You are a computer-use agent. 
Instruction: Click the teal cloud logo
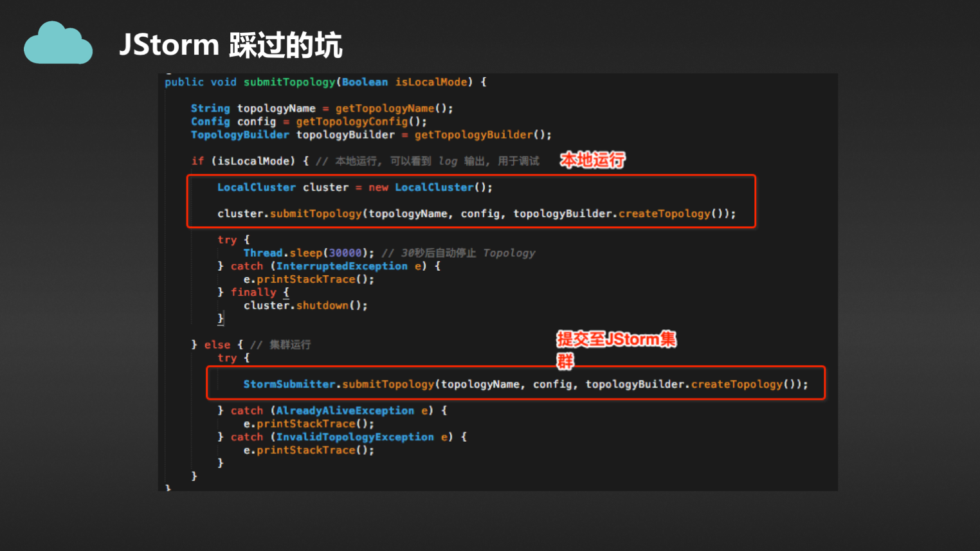tap(59, 42)
